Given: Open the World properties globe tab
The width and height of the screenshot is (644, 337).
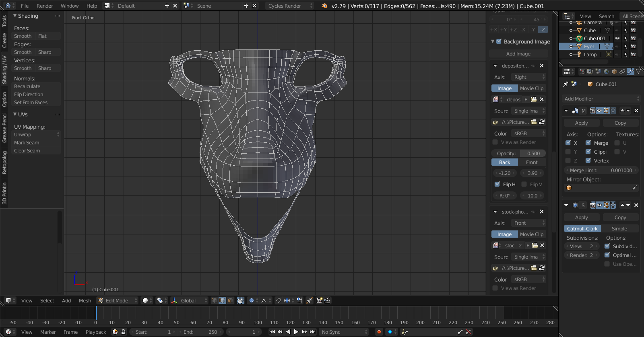Looking at the screenshot, I should coord(606,72).
